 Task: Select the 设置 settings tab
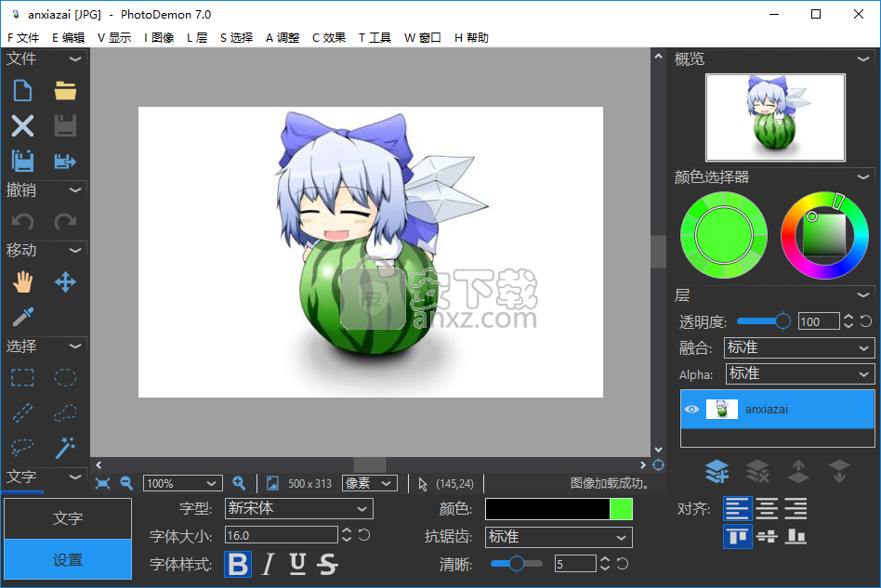68,560
